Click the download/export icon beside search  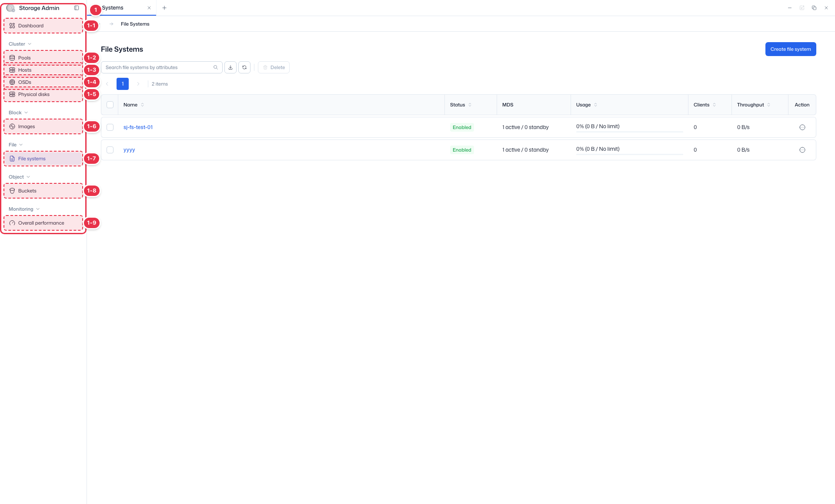click(x=230, y=67)
